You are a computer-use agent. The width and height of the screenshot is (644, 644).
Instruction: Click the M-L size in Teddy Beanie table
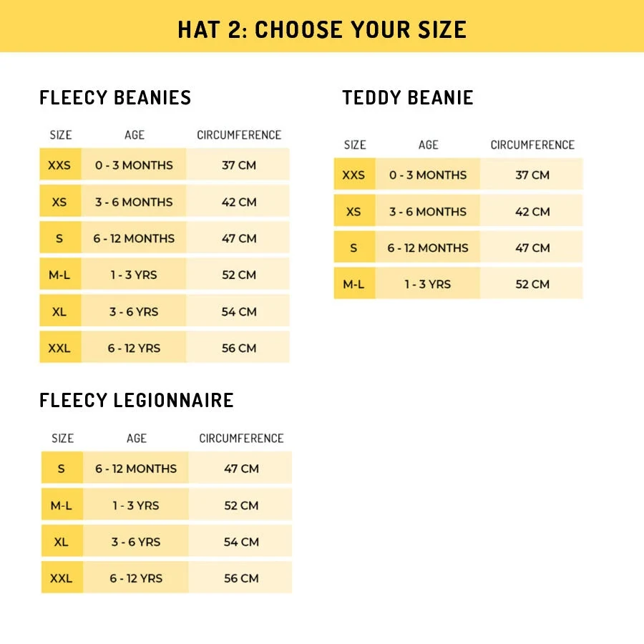click(x=353, y=284)
